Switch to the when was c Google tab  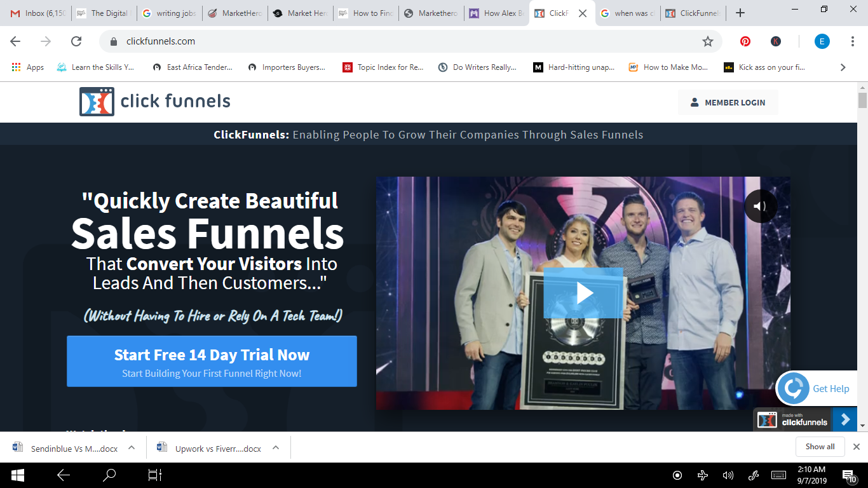click(x=628, y=13)
